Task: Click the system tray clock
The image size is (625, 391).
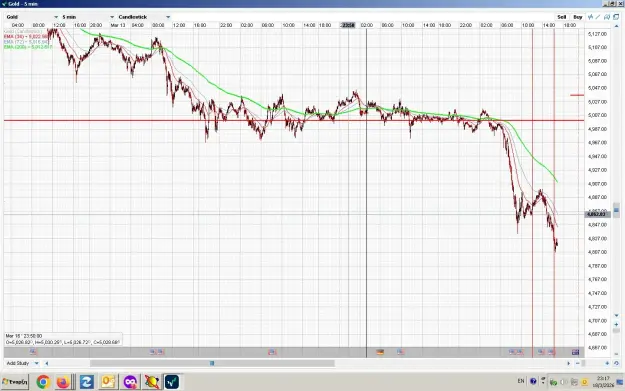Action: tap(603, 381)
